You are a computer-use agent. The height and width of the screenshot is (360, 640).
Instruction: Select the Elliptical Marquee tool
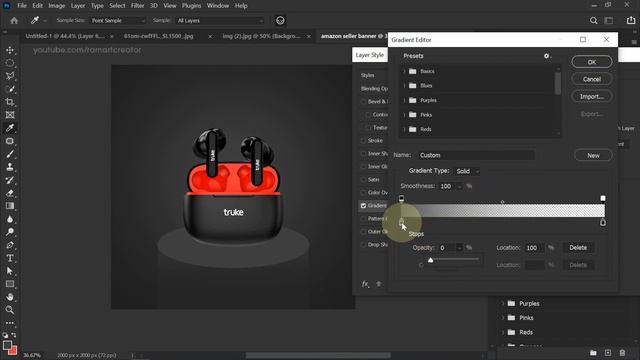click(x=10, y=63)
